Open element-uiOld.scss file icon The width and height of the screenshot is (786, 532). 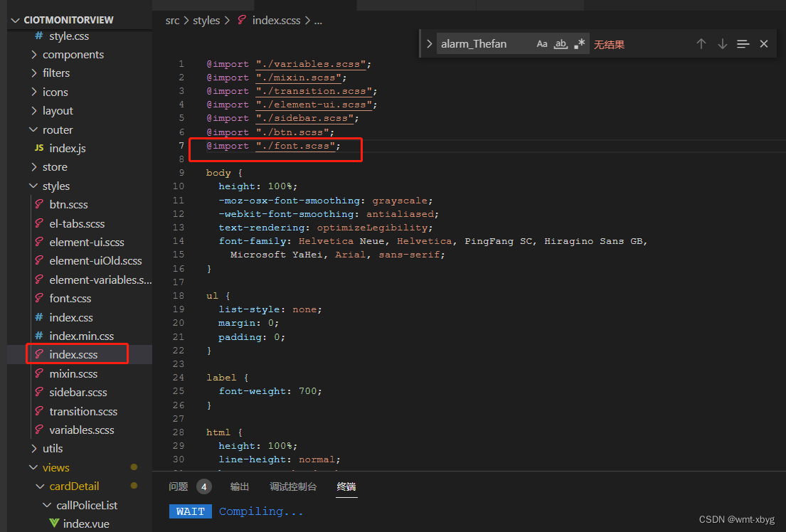(39, 260)
